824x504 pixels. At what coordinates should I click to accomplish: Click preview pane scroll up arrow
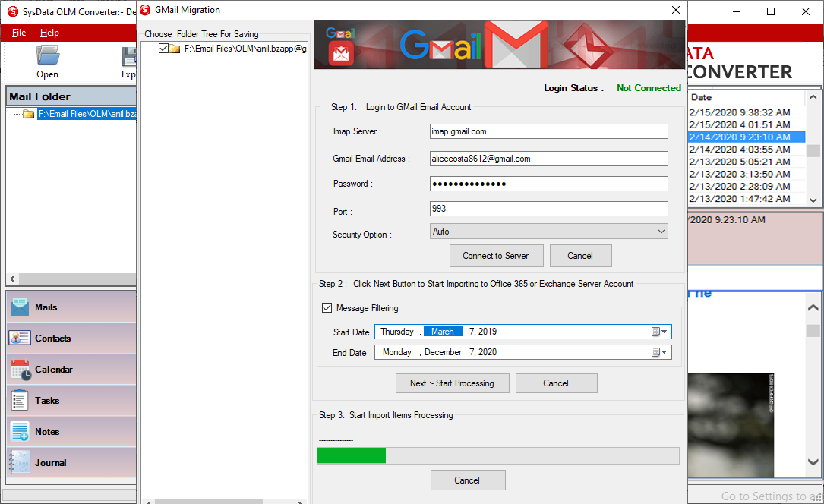tap(813, 307)
